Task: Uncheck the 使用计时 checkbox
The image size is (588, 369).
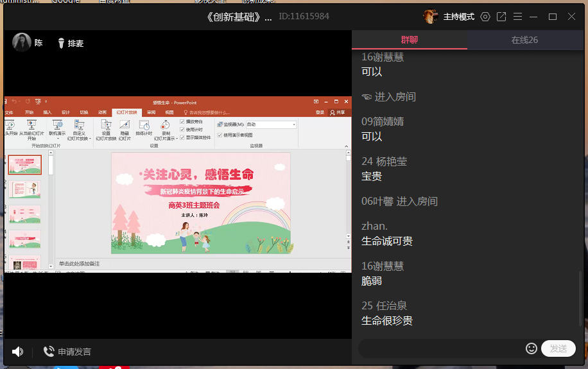Action: coord(182,129)
